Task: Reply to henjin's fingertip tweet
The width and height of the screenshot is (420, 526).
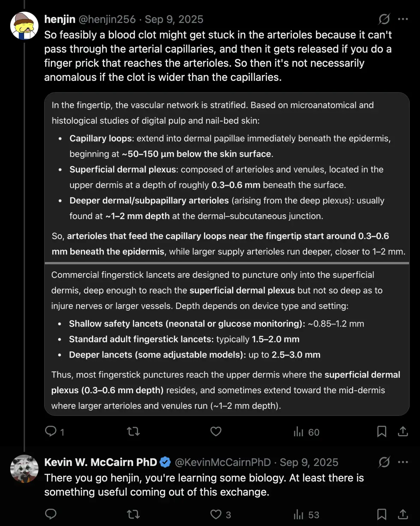Action: 51,431
